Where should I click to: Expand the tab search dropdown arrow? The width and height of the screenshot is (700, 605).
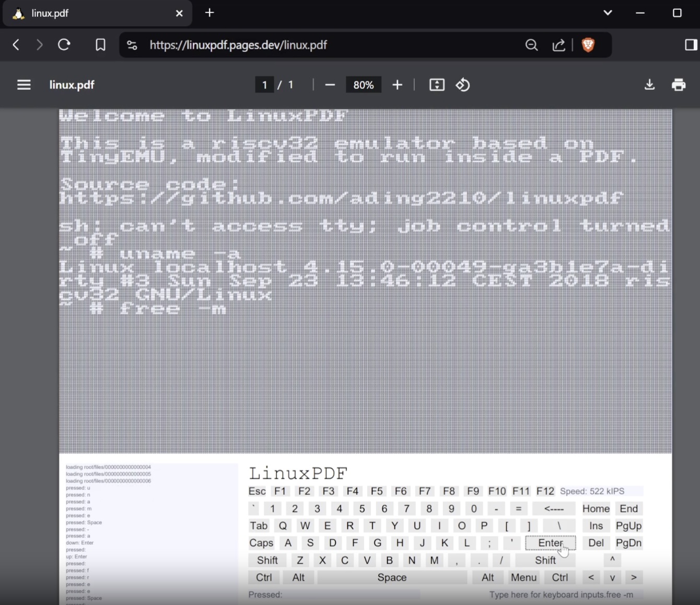coord(608,13)
